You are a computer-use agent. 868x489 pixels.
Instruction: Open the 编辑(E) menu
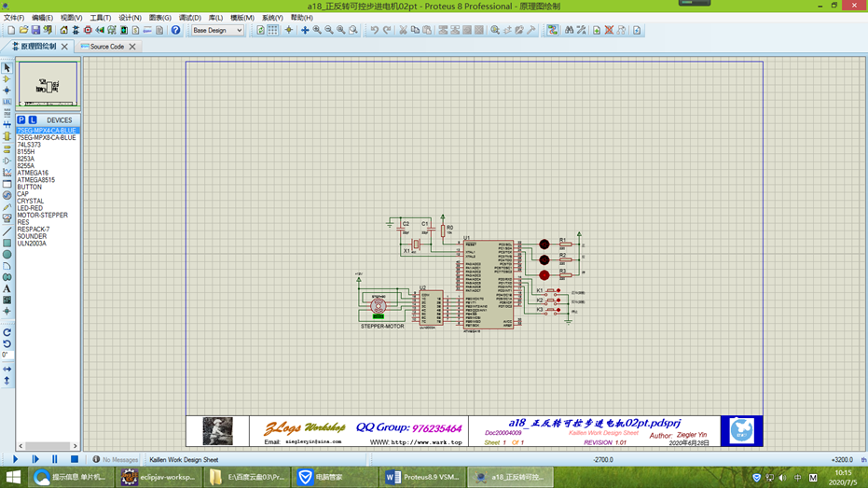point(42,18)
